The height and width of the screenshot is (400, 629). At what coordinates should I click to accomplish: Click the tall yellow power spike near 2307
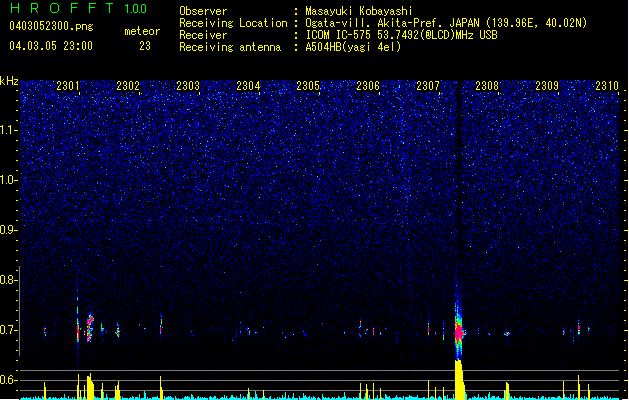click(460, 380)
